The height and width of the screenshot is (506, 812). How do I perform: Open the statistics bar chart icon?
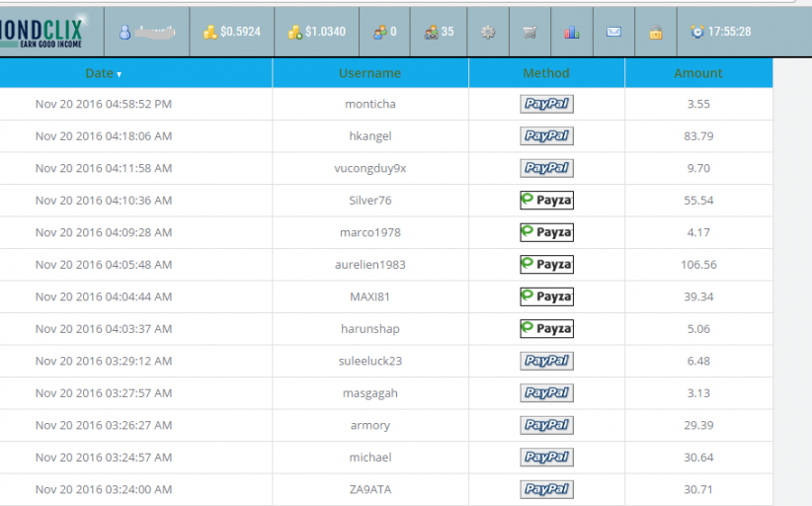point(572,33)
